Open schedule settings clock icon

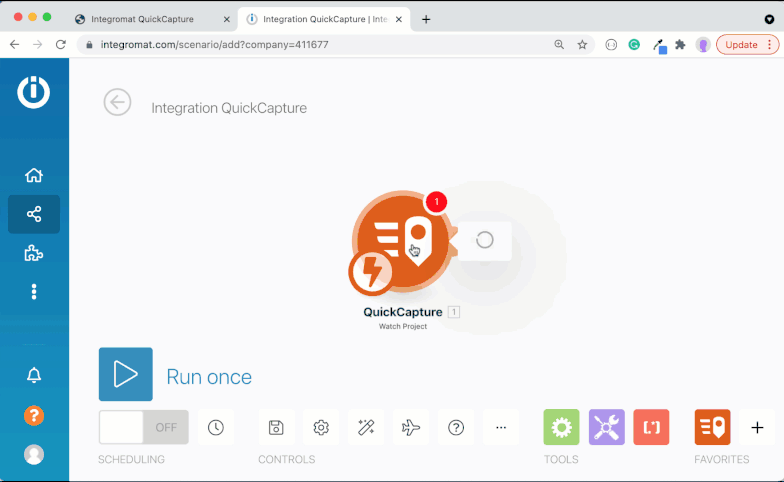216,428
